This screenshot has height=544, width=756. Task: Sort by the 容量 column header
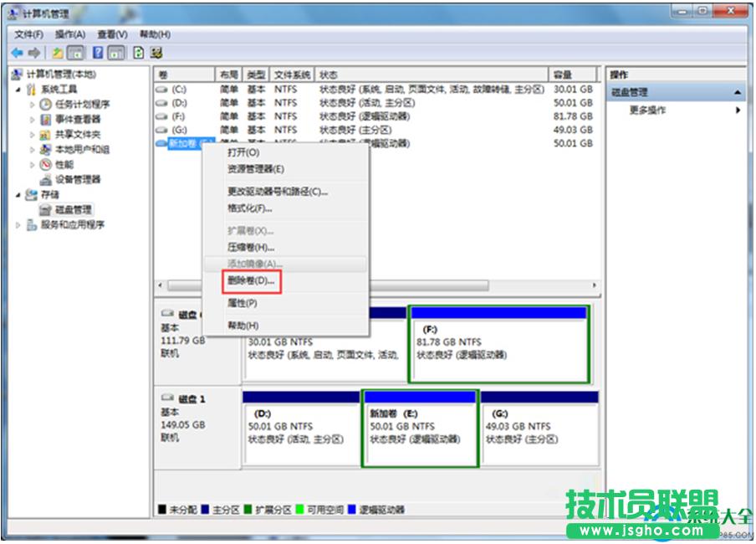[x=572, y=74]
